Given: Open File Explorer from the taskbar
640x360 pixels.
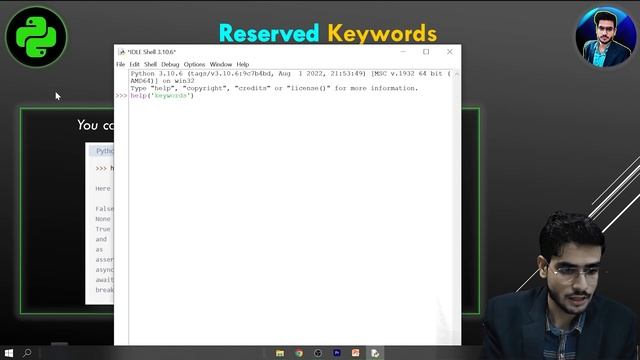Looking at the screenshot, I should [280, 353].
